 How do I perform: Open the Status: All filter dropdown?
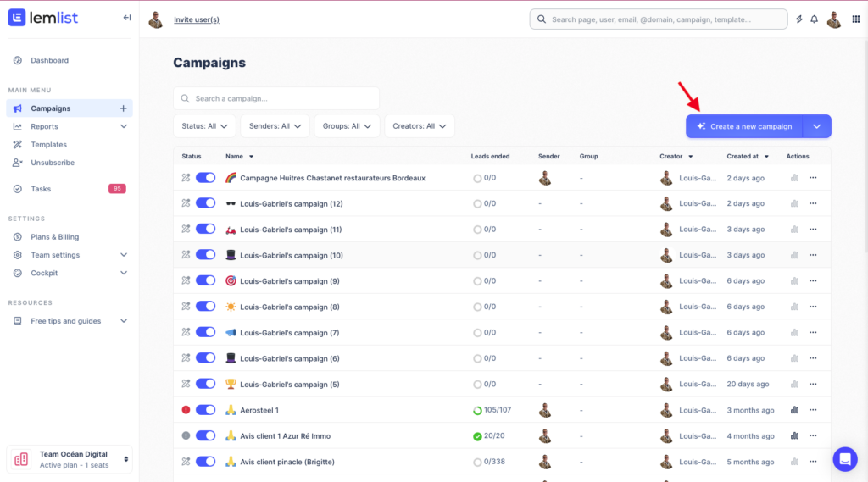(x=203, y=126)
